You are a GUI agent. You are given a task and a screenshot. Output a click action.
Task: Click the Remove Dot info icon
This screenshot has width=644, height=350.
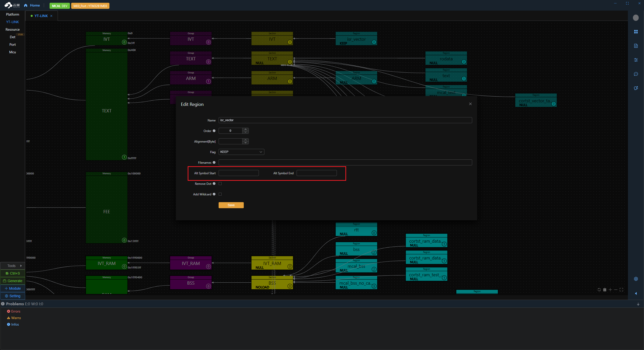click(x=214, y=184)
